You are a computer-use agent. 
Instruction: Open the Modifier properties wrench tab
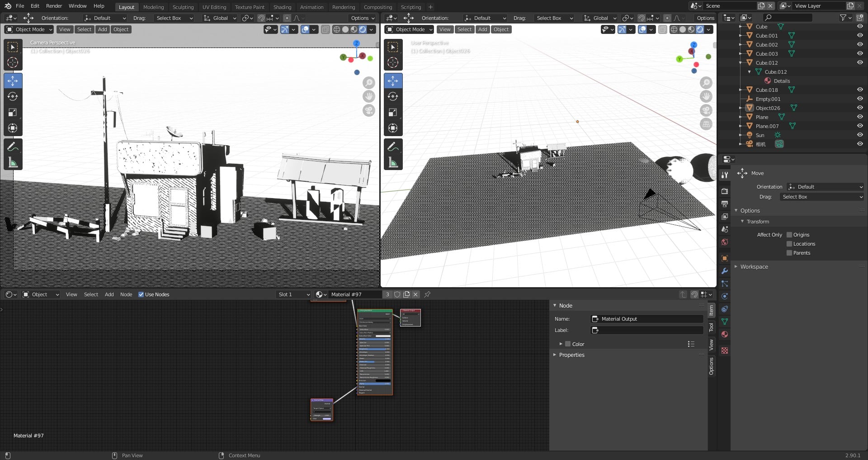725,271
